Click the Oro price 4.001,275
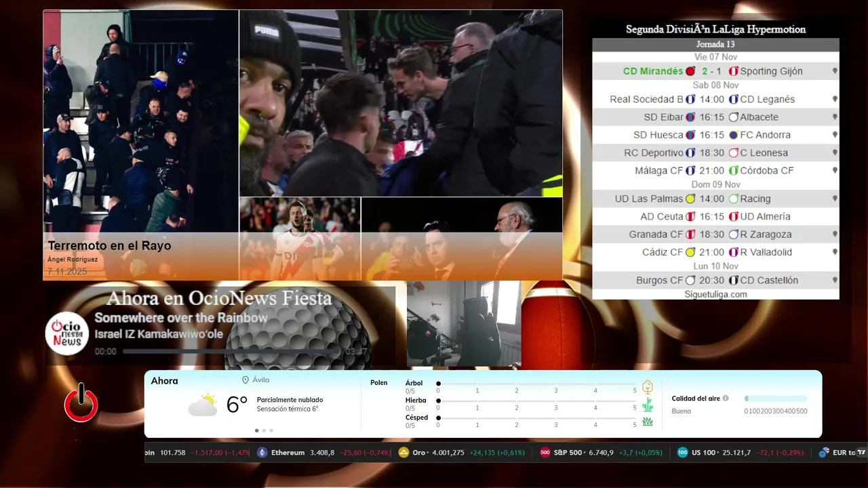868x488 pixels. pos(448,453)
